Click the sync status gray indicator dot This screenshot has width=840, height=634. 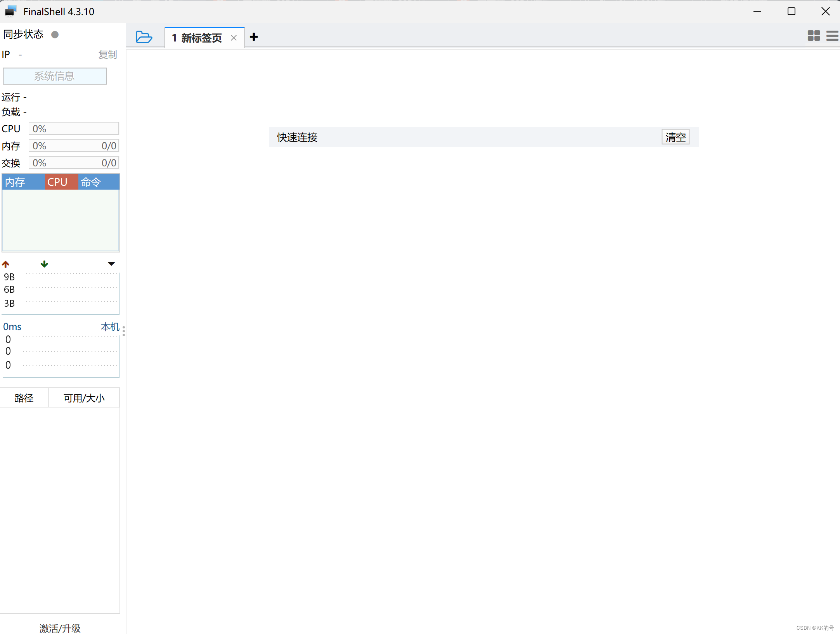[x=55, y=35]
